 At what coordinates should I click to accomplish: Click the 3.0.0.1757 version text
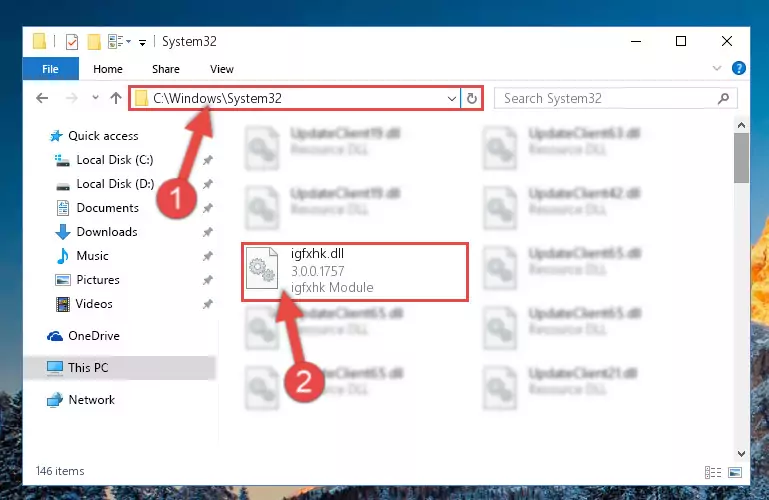[318, 271]
